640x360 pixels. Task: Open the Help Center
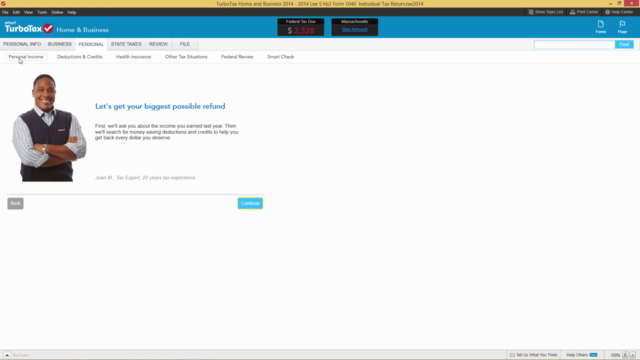(x=619, y=12)
